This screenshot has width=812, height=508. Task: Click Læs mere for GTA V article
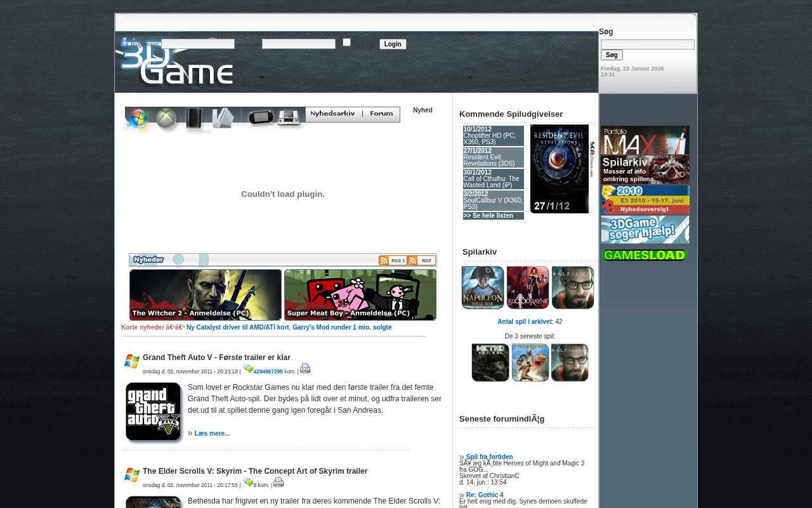point(212,434)
